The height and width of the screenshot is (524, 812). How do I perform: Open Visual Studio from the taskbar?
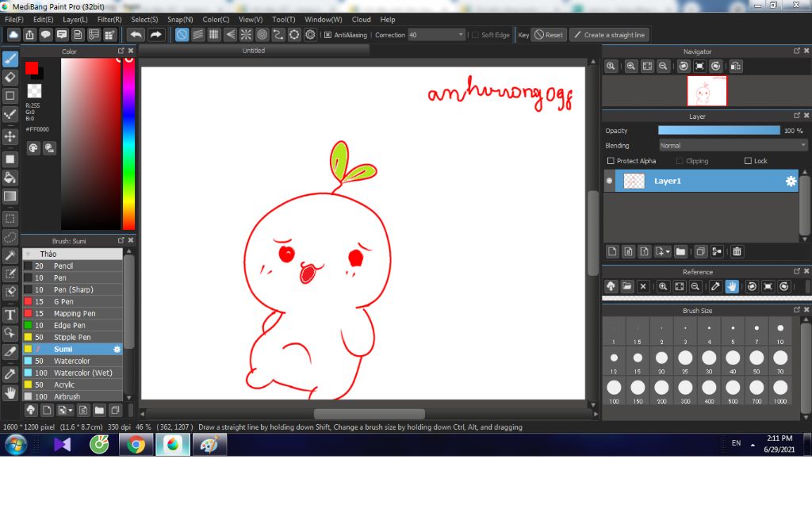pos(62,445)
